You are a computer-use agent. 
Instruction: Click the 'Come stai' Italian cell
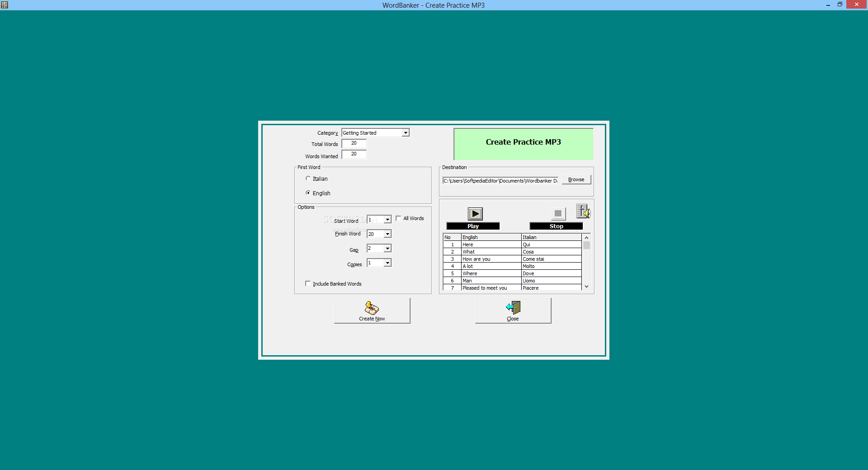click(x=551, y=259)
